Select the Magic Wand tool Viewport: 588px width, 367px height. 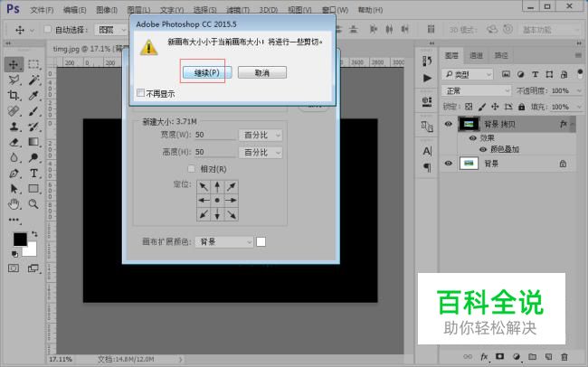[33, 80]
